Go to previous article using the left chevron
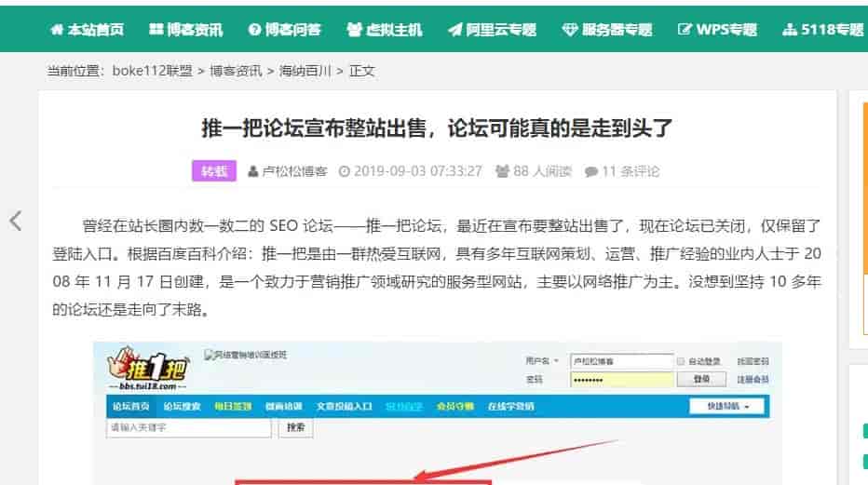This screenshot has height=485, width=868. 16,221
